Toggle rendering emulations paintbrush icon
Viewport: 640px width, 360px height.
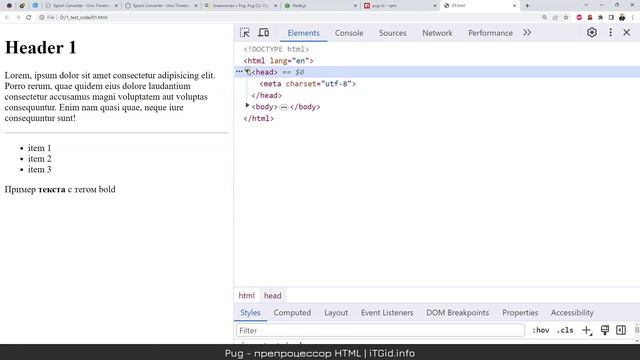click(604, 330)
